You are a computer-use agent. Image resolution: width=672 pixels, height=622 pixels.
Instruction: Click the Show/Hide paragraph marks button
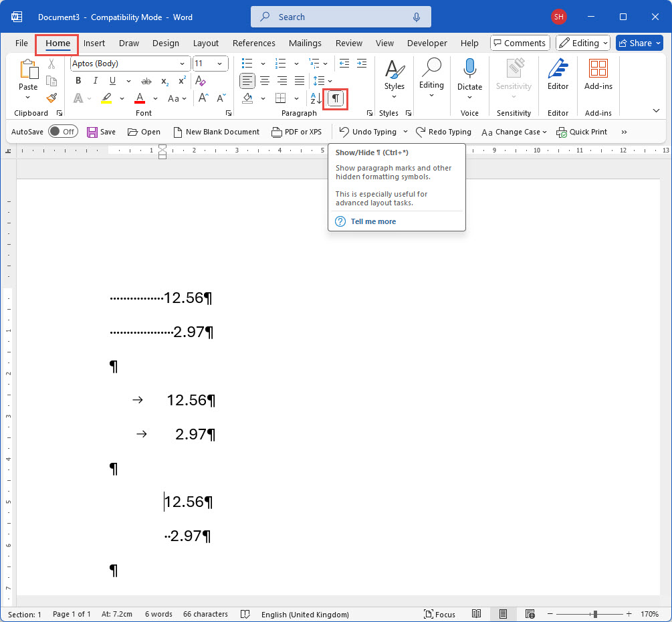[x=336, y=98]
